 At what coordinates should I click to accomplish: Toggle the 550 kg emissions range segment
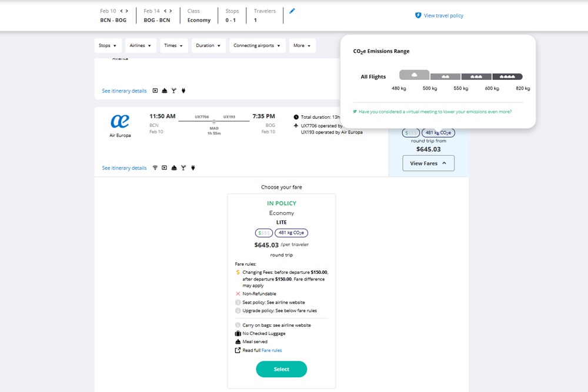(x=476, y=76)
